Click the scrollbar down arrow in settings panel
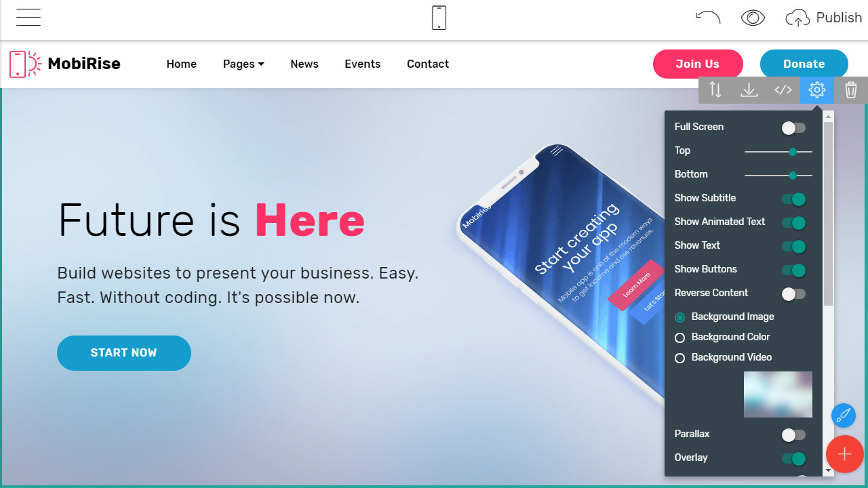The image size is (868, 488). coord(828,470)
